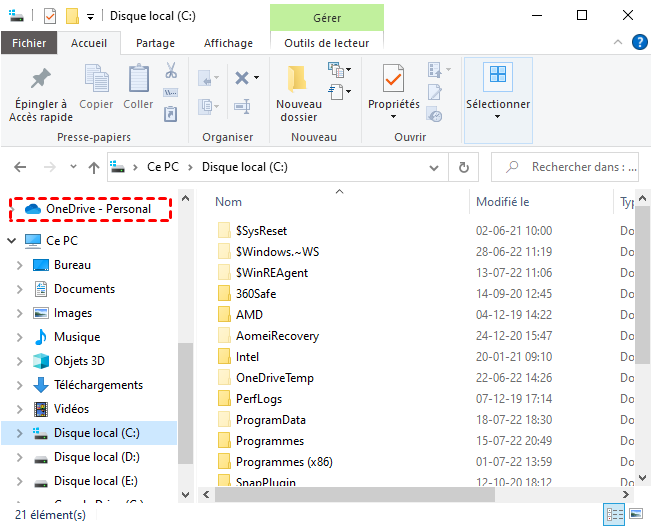
Task: Click the scissors Cut icon
Action: 171,70
